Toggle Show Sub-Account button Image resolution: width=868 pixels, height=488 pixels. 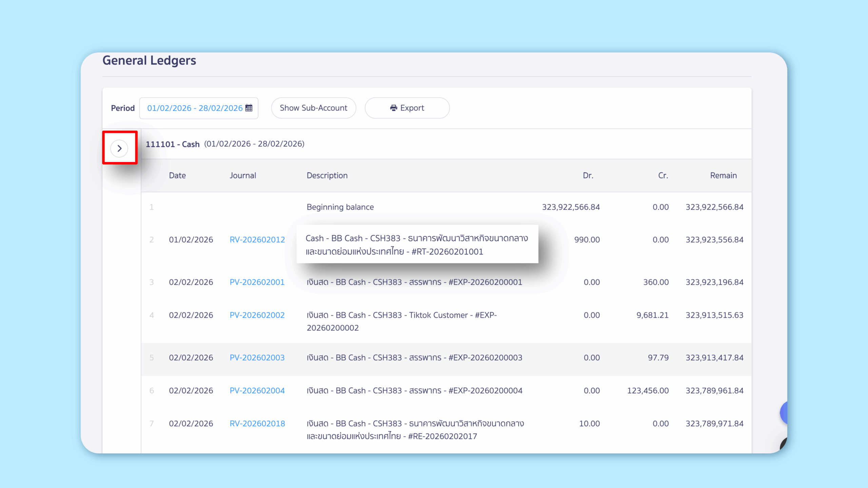pos(313,108)
